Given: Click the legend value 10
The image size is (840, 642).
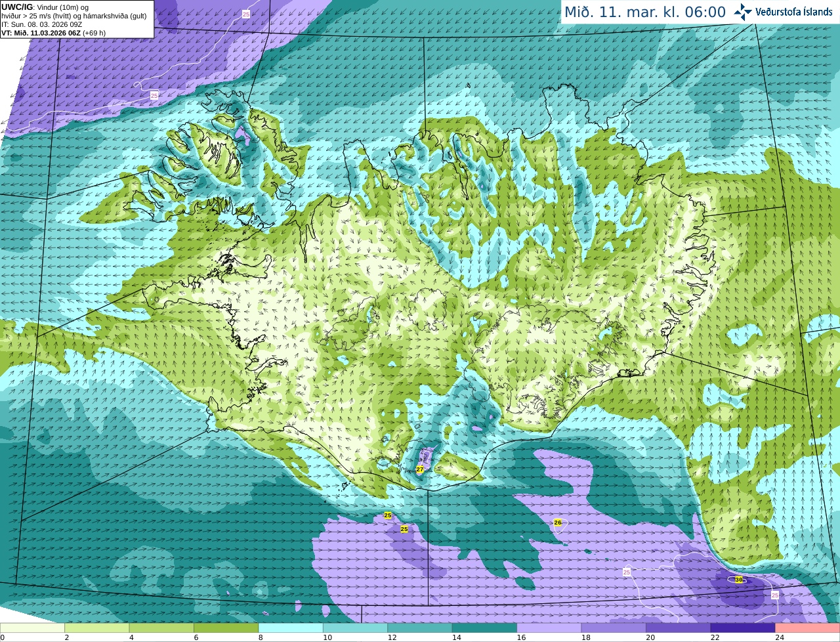Looking at the screenshot, I should [x=327, y=637].
